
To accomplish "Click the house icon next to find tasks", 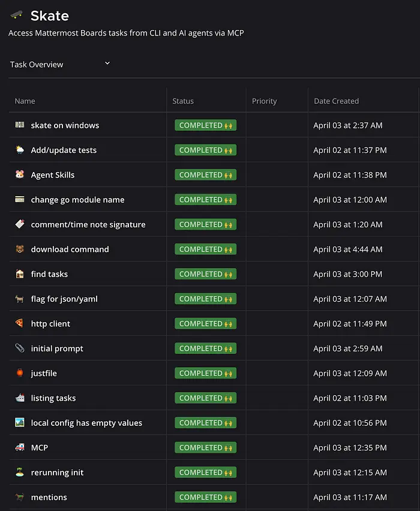I will coord(20,273).
